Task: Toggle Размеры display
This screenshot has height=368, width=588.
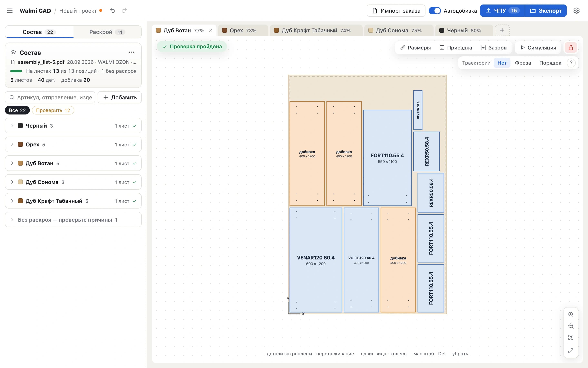Action: [x=415, y=48]
